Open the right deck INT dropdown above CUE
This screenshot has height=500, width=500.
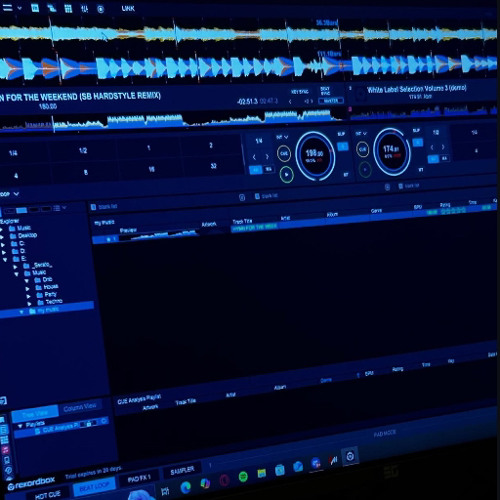361,133
